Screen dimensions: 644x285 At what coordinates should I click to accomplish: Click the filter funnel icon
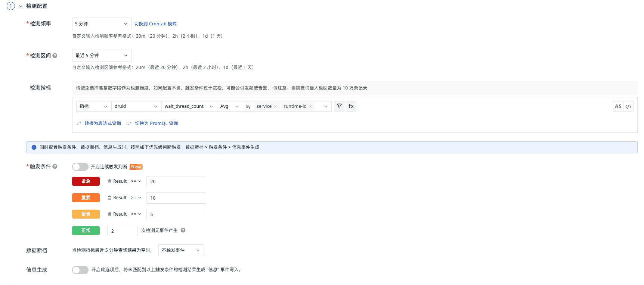(339, 106)
